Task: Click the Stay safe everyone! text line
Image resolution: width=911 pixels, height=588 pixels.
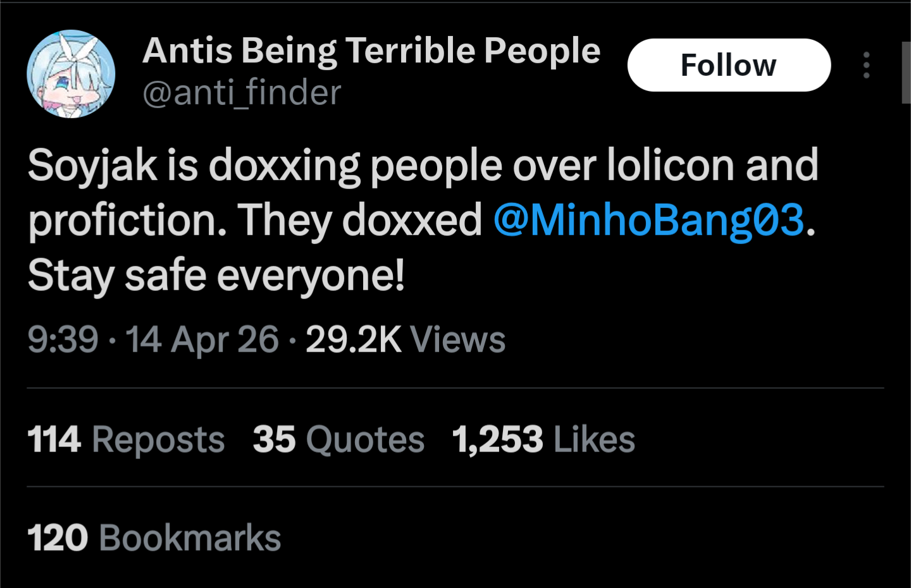Action: pyautogui.click(x=216, y=276)
